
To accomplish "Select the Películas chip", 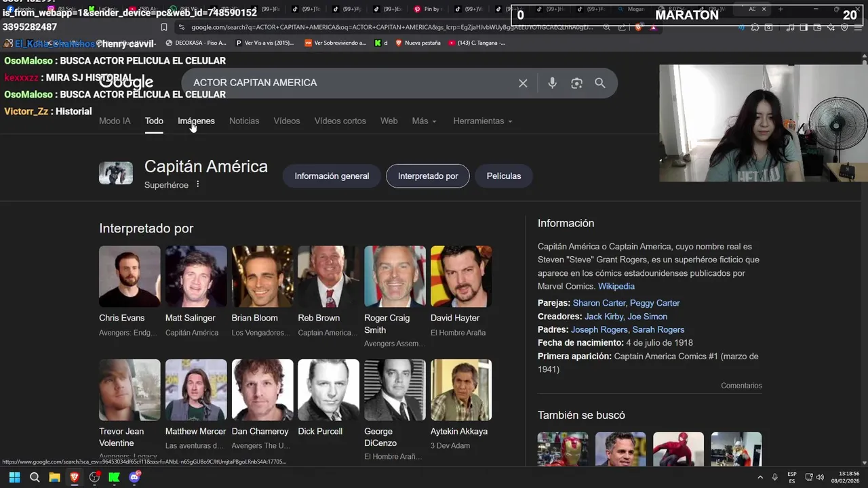I will pyautogui.click(x=504, y=176).
